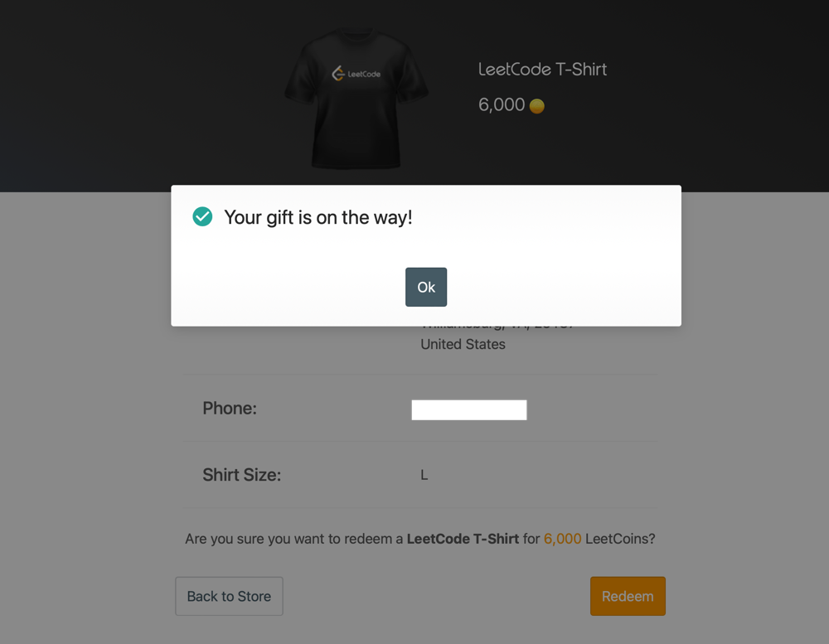Click the United States address line
Viewport: 829px width, 644px height.
click(x=463, y=344)
